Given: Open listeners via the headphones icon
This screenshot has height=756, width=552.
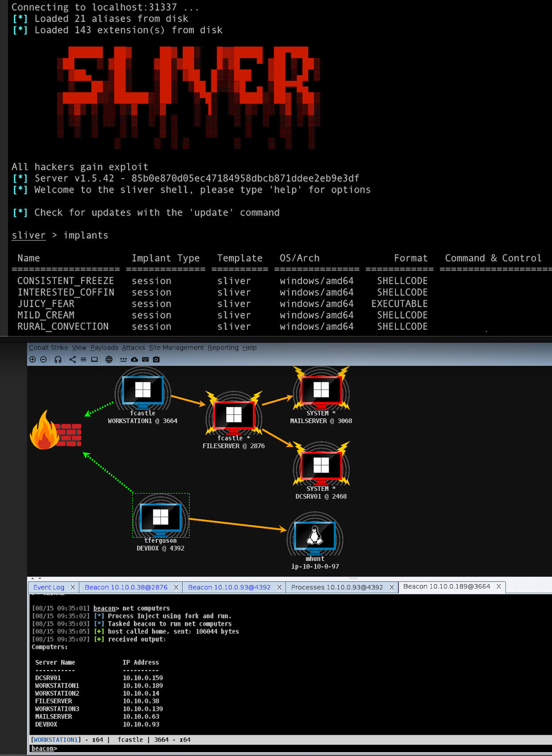Looking at the screenshot, I should click(x=58, y=359).
